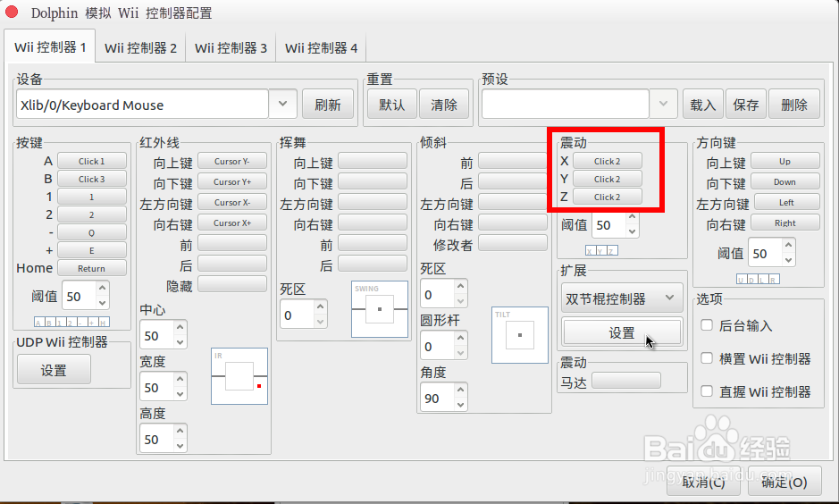
Task: Click the TILT preview box
Action: [519, 335]
